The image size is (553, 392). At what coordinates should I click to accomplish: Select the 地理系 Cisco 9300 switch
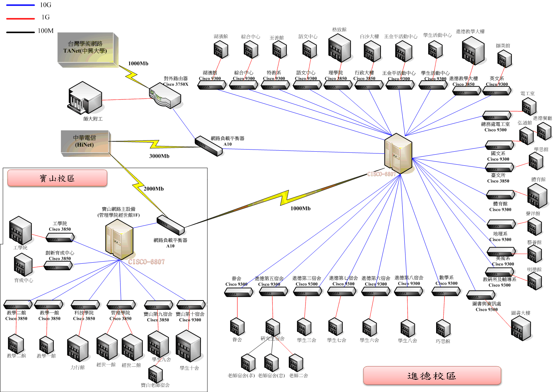tap(501, 224)
